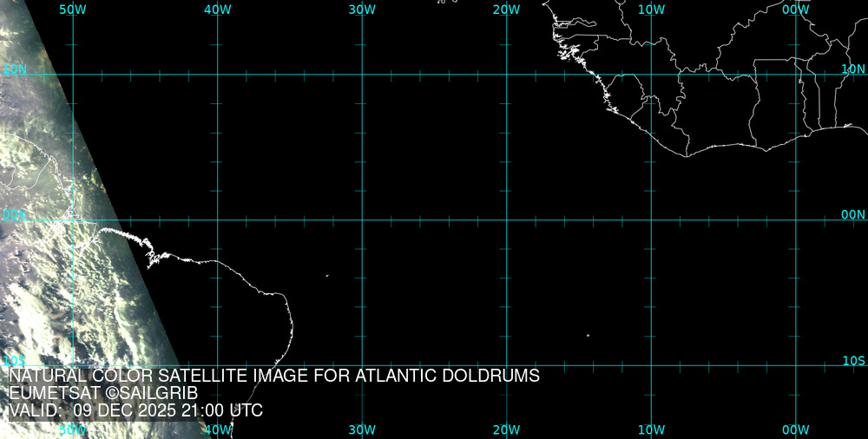The height and width of the screenshot is (439, 868).
Task: Click the 40W longitude label at top edge
Action: 217,9
